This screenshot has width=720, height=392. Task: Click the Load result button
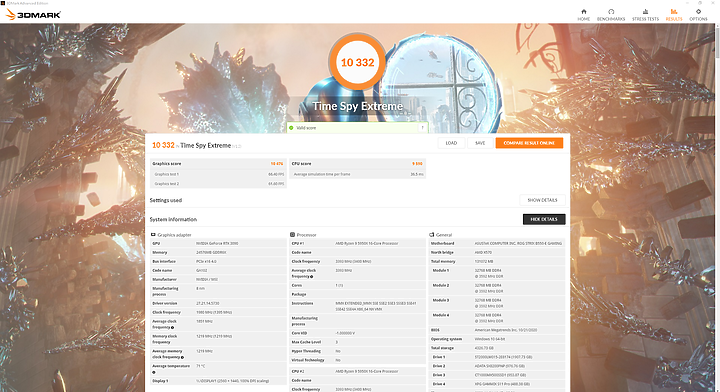451,143
